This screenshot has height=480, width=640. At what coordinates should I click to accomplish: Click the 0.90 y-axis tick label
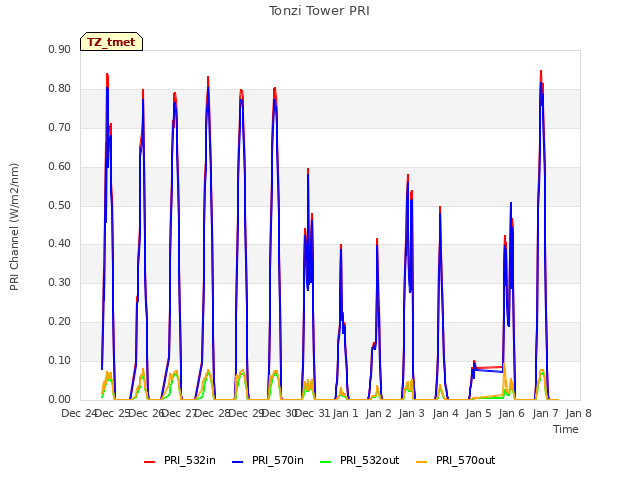click(x=60, y=49)
